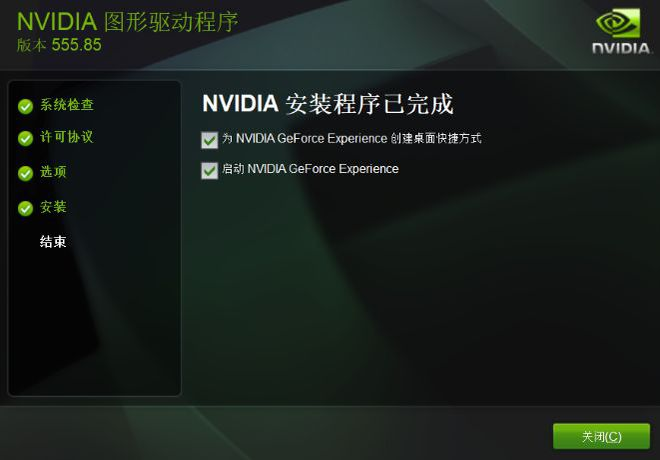Click the NVIDIA 安装程序已完成 heading
The height and width of the screenshot is (460, 660).
[x=327, y=104]
